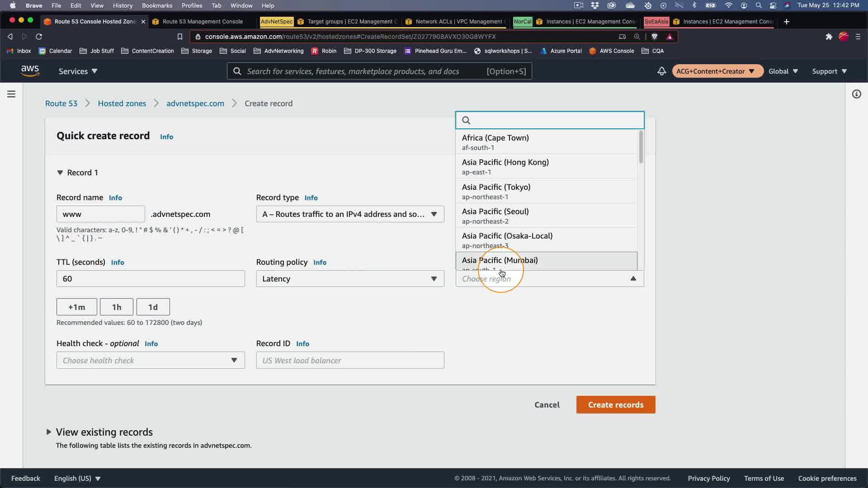Open Choose health check dropdown
Screen dimensions: 868x488
click(150, 361)
